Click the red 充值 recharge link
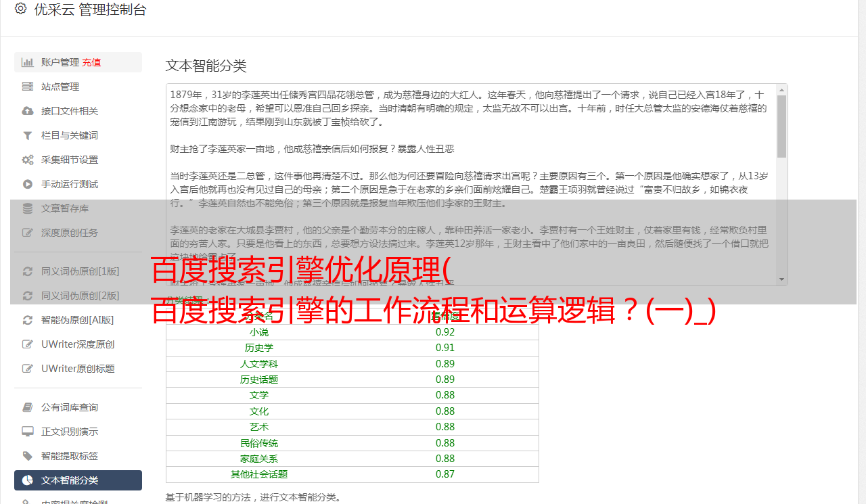Image resolution: width=866 pixels, height=504 pixels. coord(91,62)
